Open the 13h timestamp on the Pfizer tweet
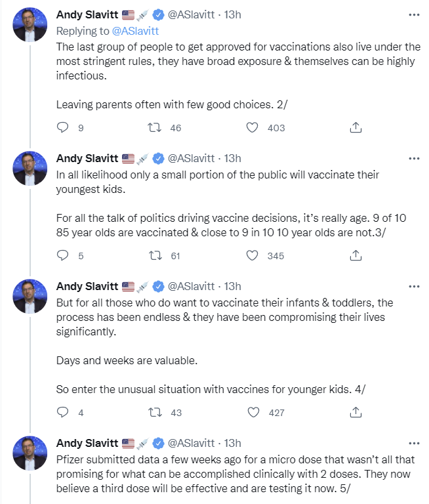Screen dimensions: 429x504 [232, 443]
